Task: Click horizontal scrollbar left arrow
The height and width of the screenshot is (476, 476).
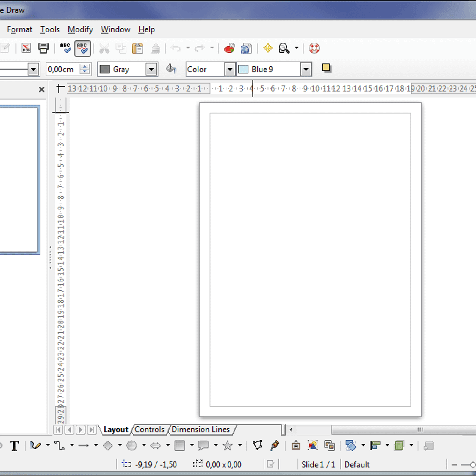Action: (x=291, y=430)
